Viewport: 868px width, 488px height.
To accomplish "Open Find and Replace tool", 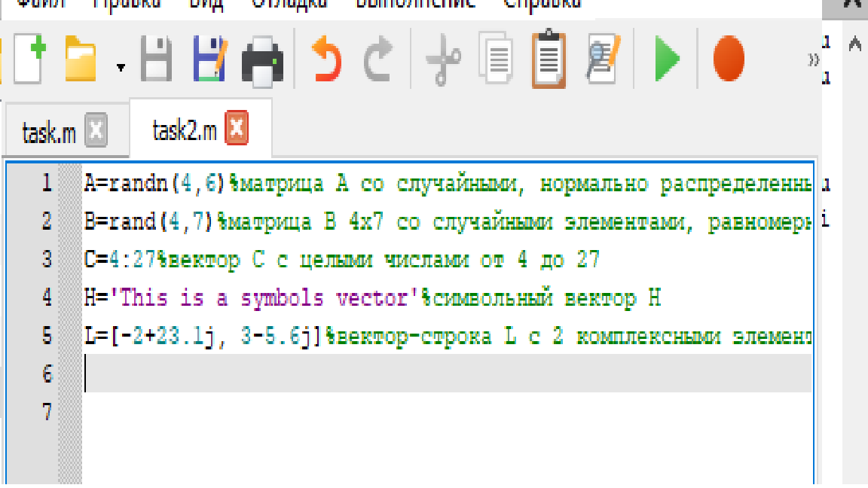I will pyautogui.click(x=604, y=60).
